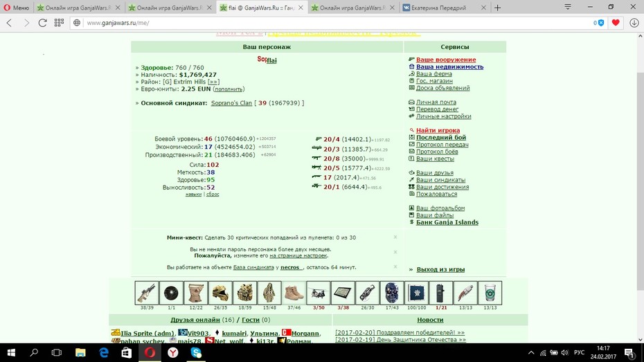Open a new browser tab
644x362 pixels.
click(497, 8)
